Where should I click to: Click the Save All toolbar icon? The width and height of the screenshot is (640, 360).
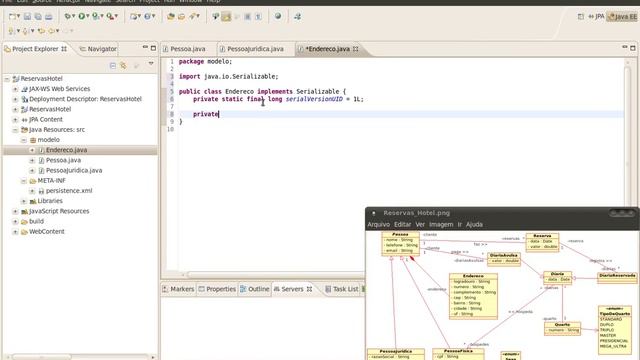38,16
